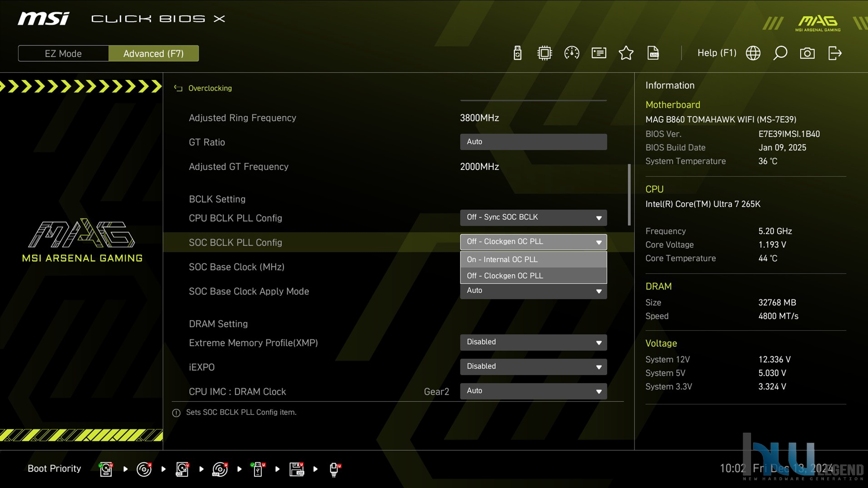
Task: Click the info icon by help text
Action: click(176, 413)
